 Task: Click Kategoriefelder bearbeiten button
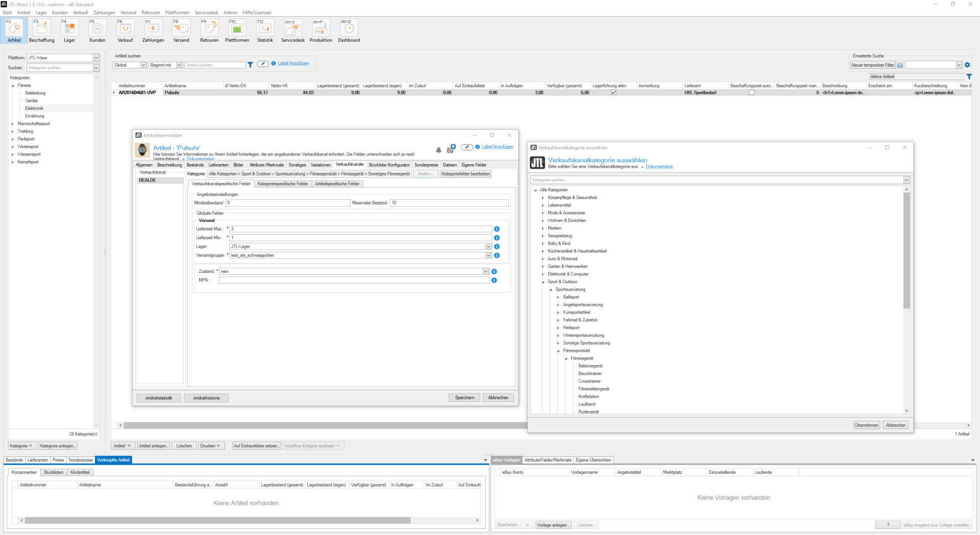point(465,174)
